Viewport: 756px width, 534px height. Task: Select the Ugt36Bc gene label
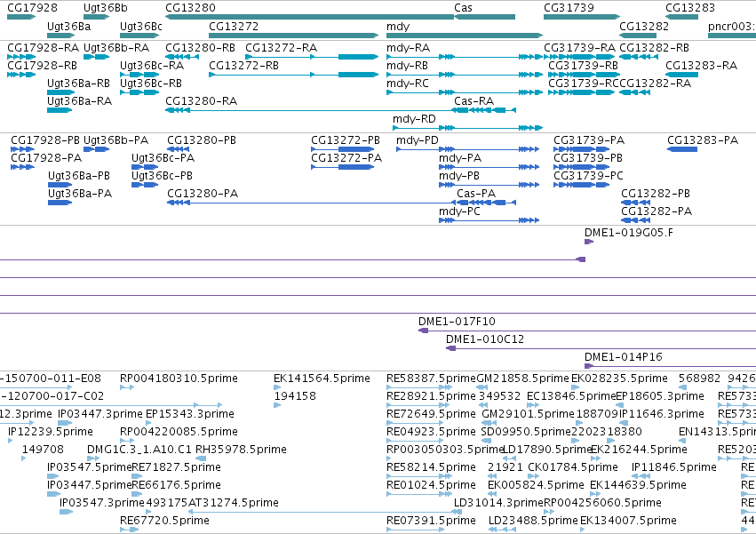141,26
